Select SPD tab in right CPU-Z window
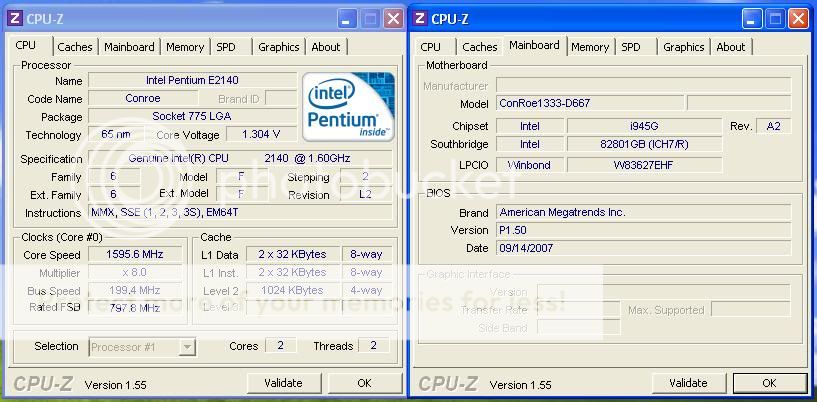 coord(631,47)
